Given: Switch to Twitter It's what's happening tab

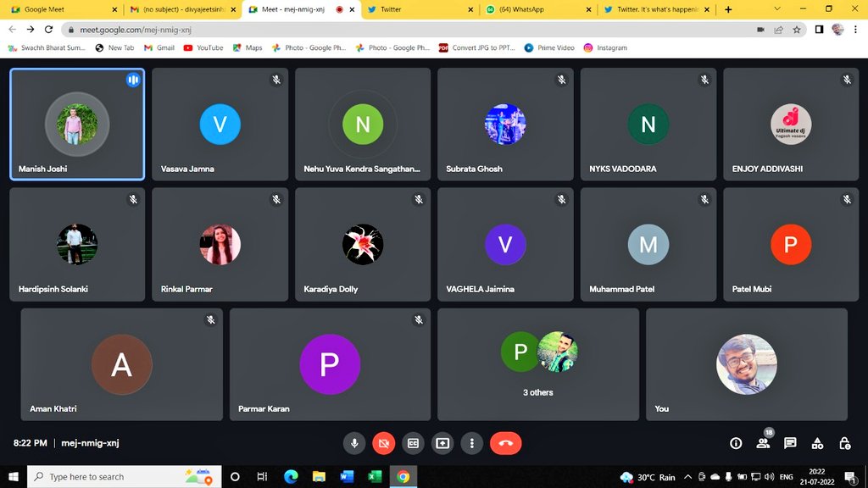Looking at the screenshot, I should (x=657, y=9).
